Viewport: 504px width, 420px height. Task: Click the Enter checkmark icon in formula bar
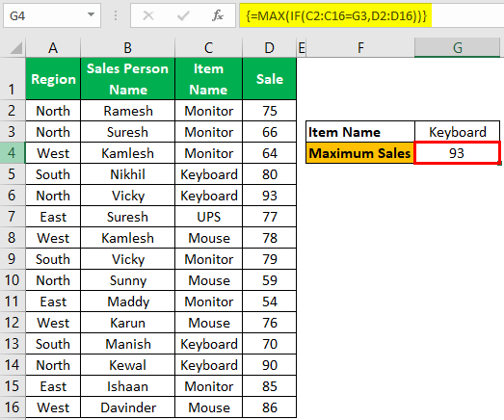click(183, 15)
